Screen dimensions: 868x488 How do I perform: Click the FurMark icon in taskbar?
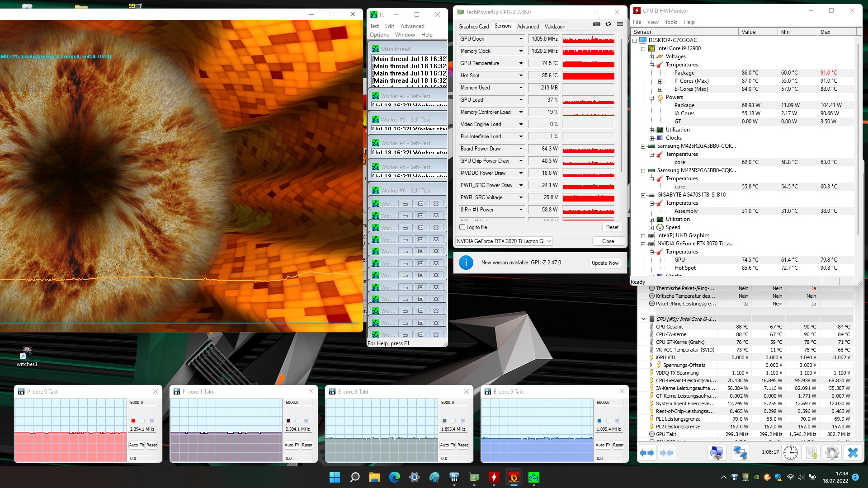point(514,477)
